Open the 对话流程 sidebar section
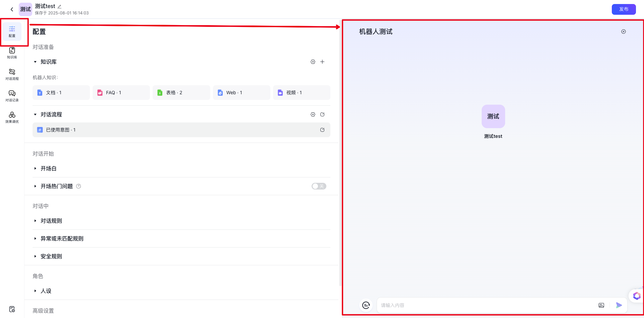The width and height of the screenshot is (644, 318). [x=12, y=74]
